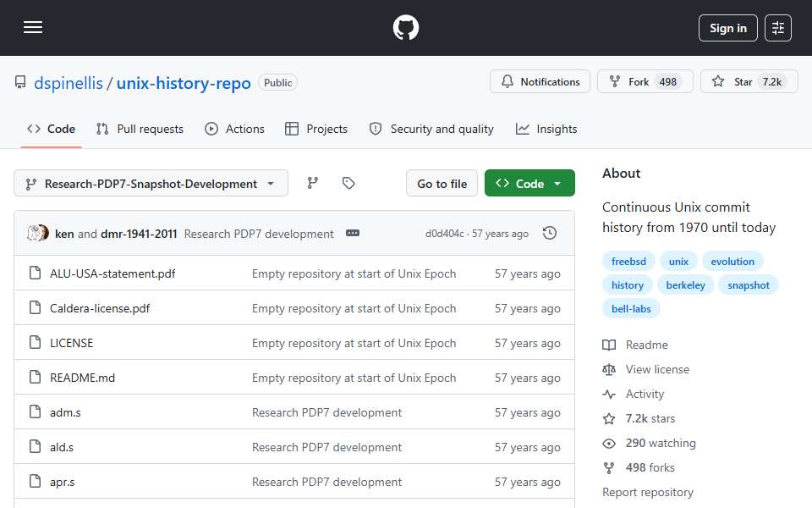Click the Sign in button
812x508 pixels.
click(x=727, y=28)
